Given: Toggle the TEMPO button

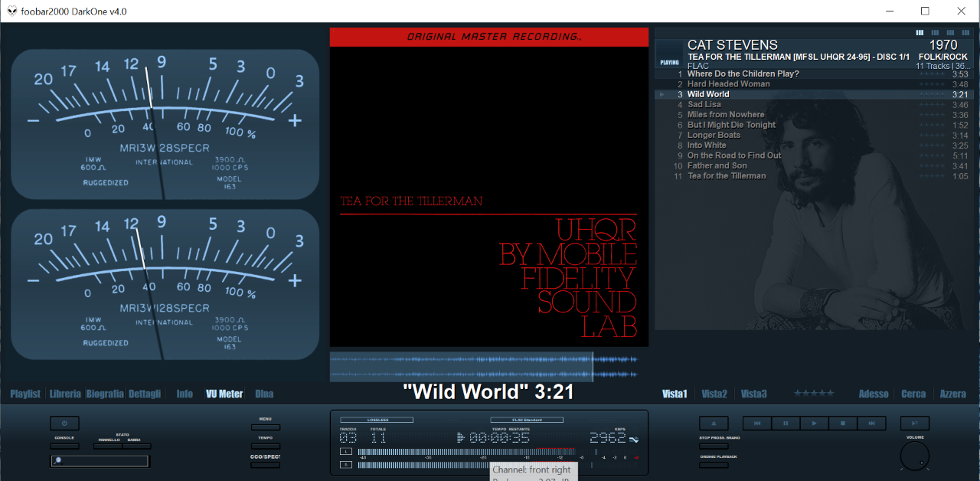Looking at the screenshot, I should [266, 446].
